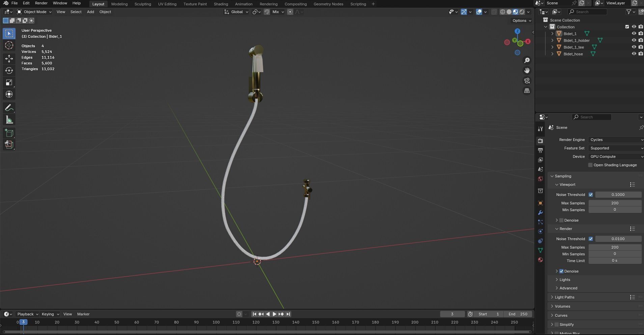Switch to Shading workspace tab
Image resolution: width=644 pixels, height=335 pixels.
(221, 4)
